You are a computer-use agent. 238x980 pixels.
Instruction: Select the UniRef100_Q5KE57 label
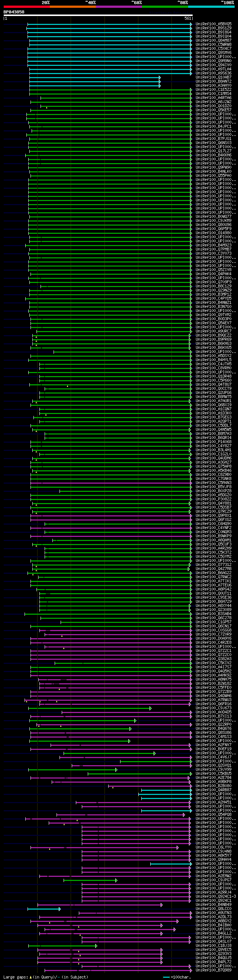(x=214, y=110)
